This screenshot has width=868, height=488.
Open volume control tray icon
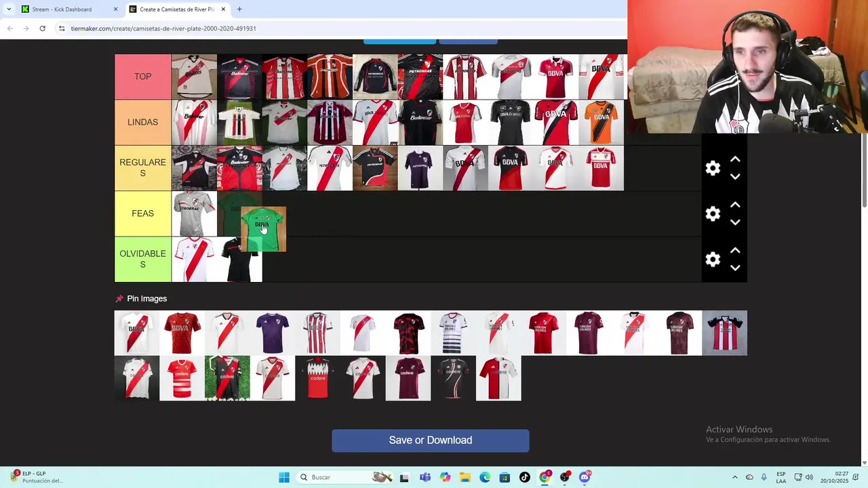pos(809,477)
